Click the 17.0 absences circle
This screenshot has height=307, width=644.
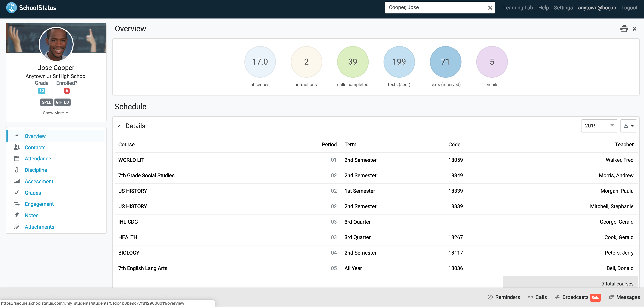[x=260, y=62]
